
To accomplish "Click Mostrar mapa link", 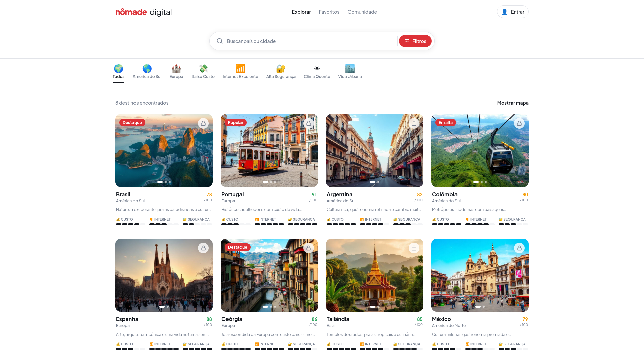I will coord(513,103).
